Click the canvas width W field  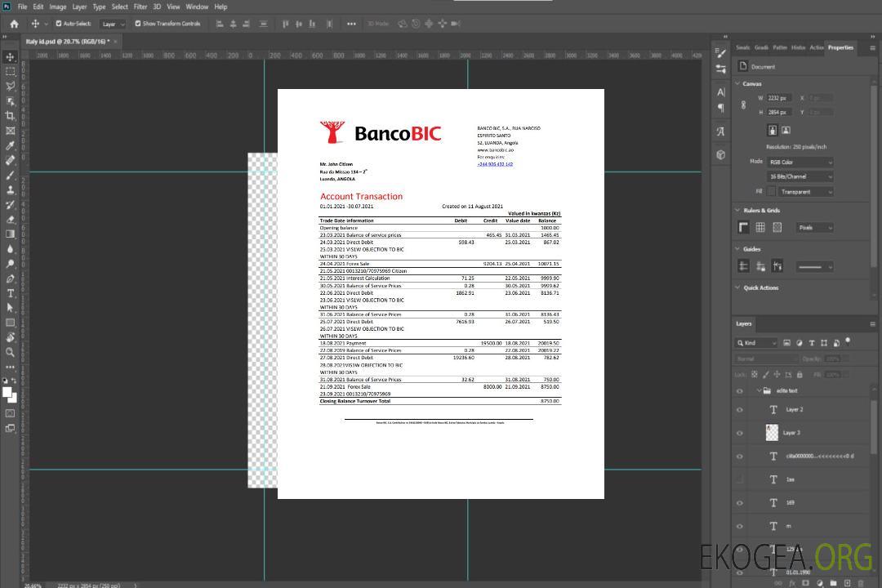click(779, 98)
